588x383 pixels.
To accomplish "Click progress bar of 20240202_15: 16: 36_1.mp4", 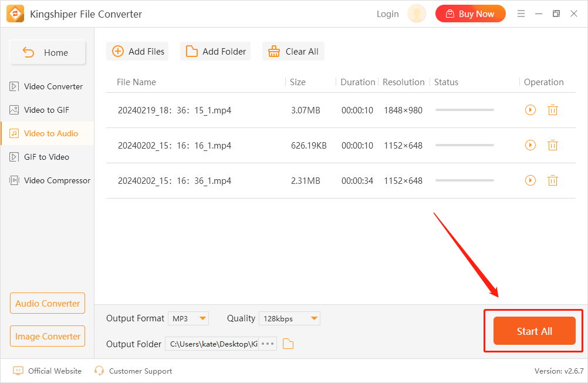I will [x=465, y=180].
